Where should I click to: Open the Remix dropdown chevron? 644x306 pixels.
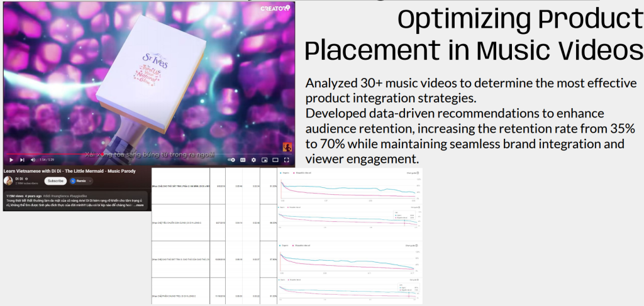pyautogui.click(x=90, y=181)
